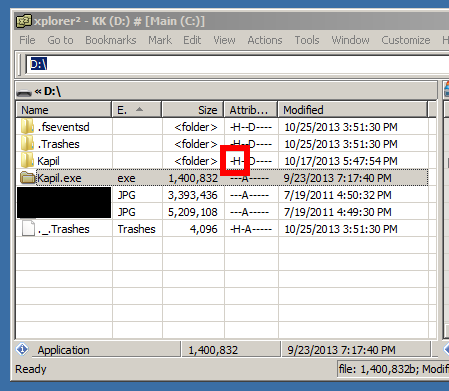
Task: Click the exe extension cell of Kapil.exe
Action: coord(126,178)
